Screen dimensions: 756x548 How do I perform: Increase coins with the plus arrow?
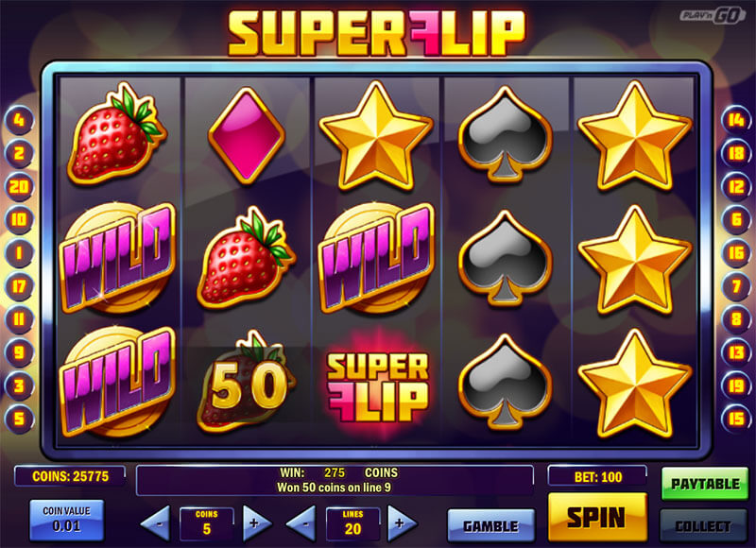tap(256, 523)
